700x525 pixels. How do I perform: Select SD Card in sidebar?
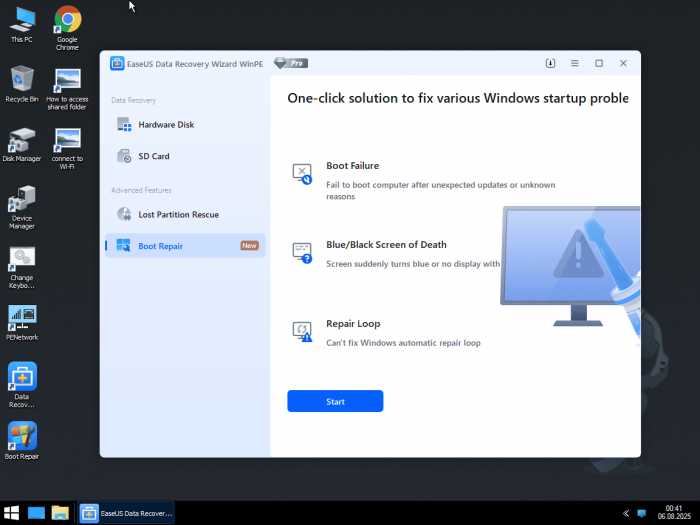[185, 156]
